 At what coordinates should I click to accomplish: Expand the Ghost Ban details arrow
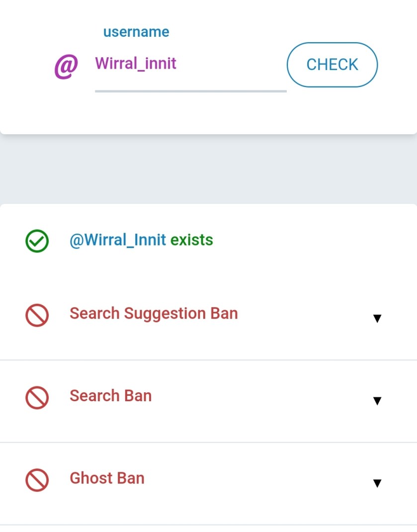tap(377, 483)
